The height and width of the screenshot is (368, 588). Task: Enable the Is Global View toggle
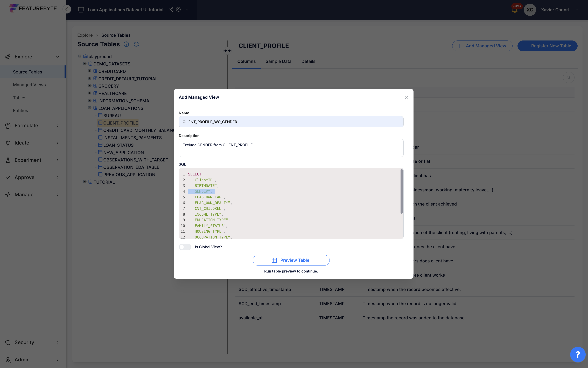[185, 247]
